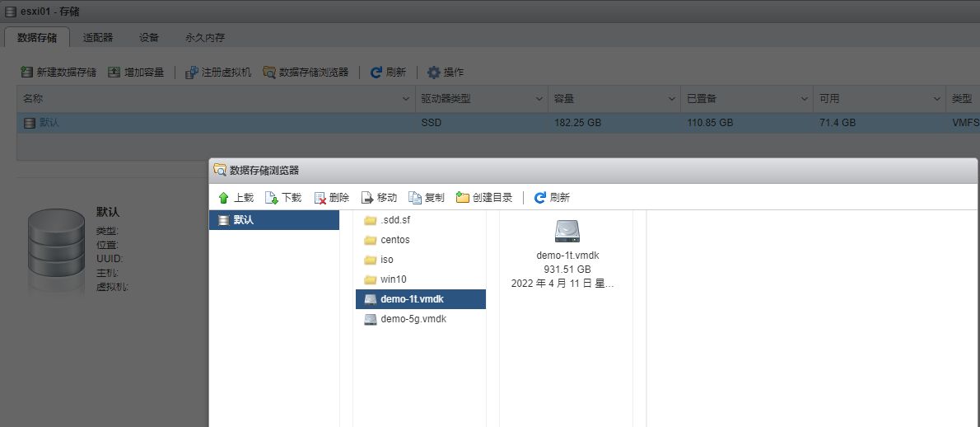Click the move (移动) icon in browser
Screen dimensions: 980x427
[x=367, y=198]
